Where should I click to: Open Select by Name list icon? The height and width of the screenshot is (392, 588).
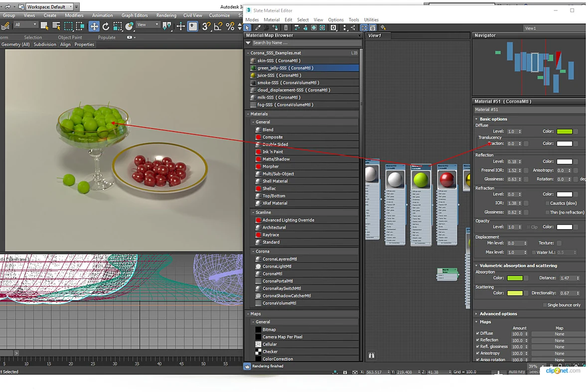pyautogui.click(x=56, y=26)
